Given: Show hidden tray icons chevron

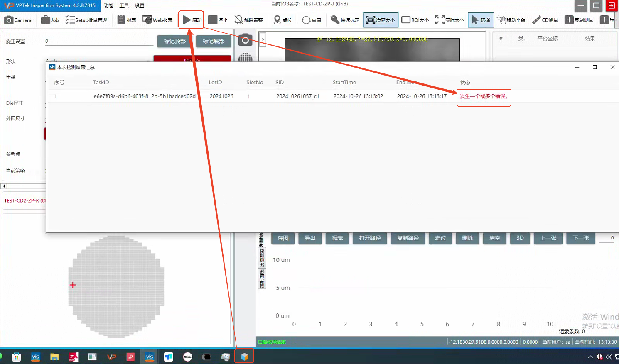Looking at the screenshot, I should (x=590, y=357).
